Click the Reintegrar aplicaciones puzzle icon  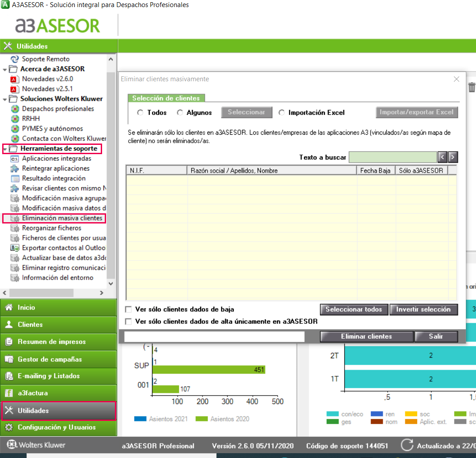14,169
